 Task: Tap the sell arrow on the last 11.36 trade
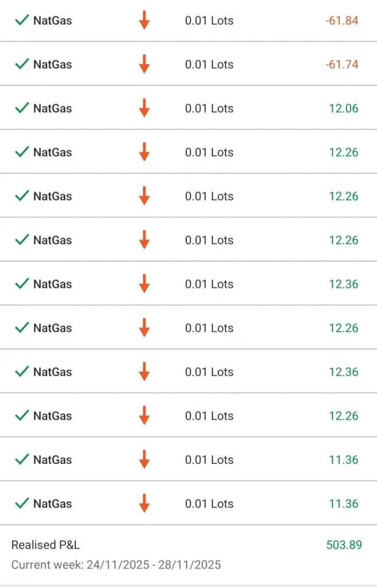(144, 504)
